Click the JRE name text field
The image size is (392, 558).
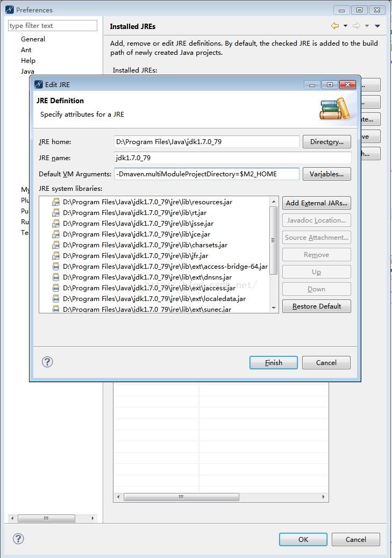pos(232,158)
